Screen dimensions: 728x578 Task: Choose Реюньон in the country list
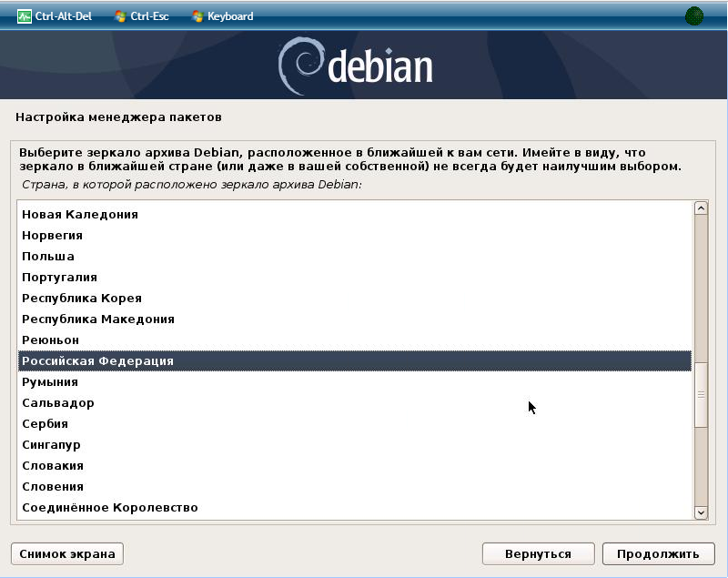pos(355,340)
